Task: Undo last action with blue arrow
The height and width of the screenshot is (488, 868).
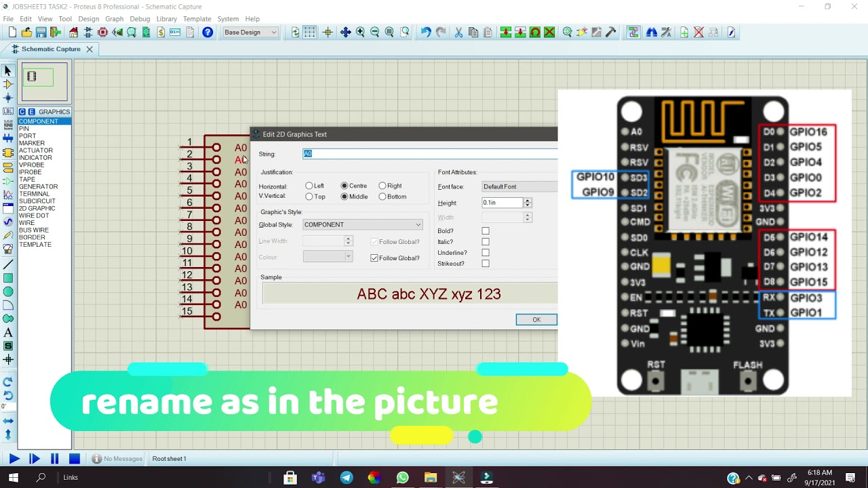Action: 426,32
